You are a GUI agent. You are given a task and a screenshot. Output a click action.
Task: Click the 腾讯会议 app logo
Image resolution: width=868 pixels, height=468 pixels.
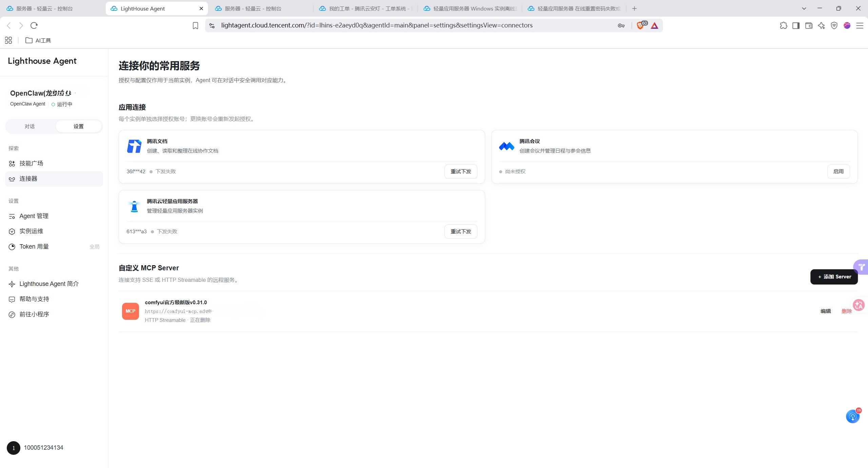pos(507,146)
